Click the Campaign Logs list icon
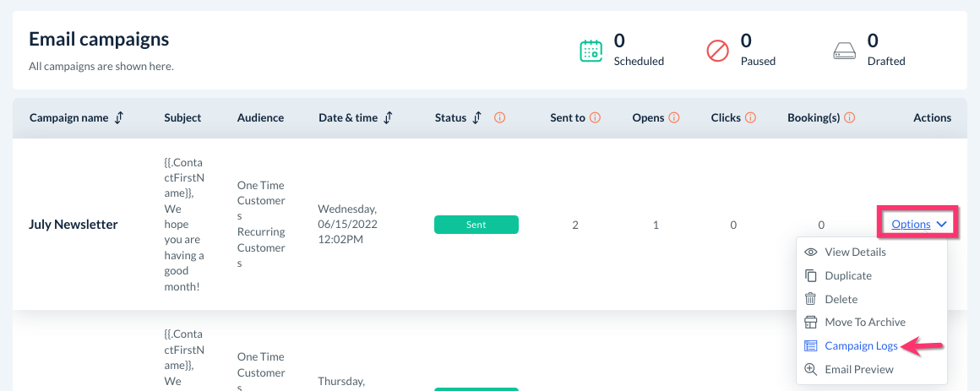980x391 pixels. (811, 345)
